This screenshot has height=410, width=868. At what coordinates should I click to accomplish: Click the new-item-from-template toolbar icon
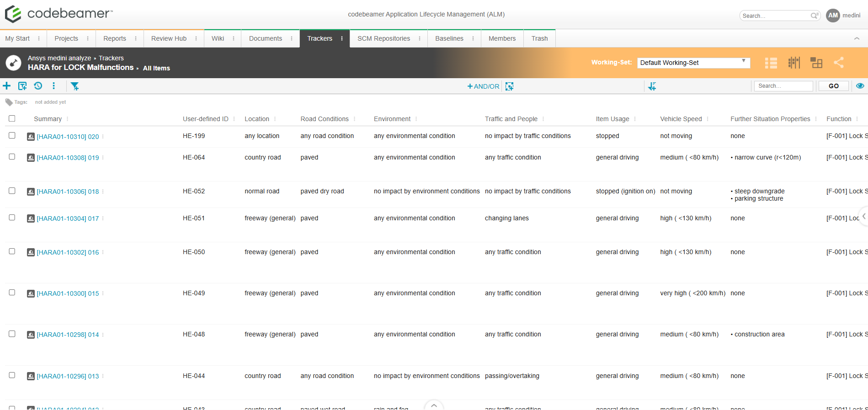pos(22,86)
